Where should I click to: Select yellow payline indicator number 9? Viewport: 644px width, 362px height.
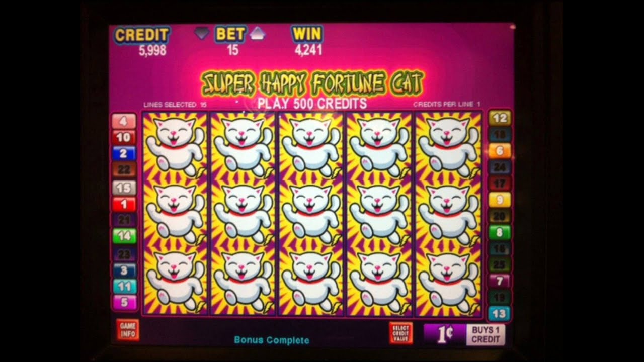500,200
